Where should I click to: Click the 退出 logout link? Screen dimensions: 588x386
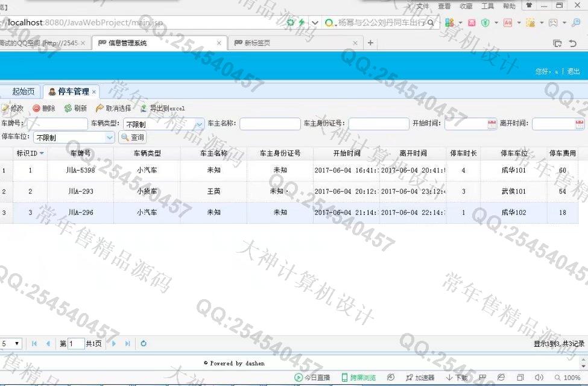point(574,71)
